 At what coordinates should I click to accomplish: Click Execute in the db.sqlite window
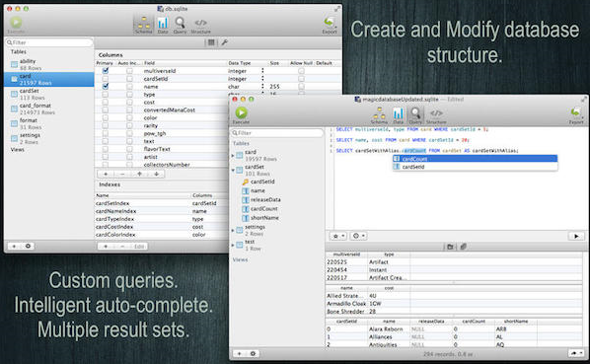pyautogui.click(x=16, y=25)
